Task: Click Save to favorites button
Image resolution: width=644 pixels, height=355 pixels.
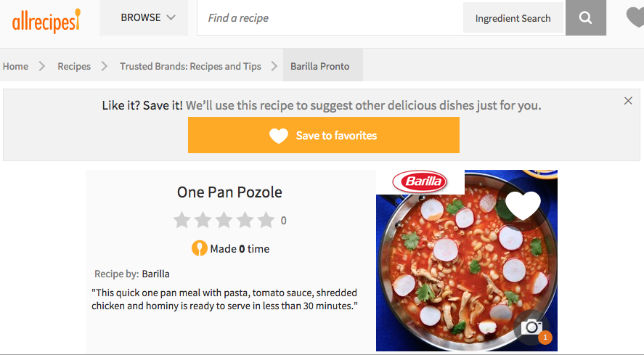Action: coord(323,135)
